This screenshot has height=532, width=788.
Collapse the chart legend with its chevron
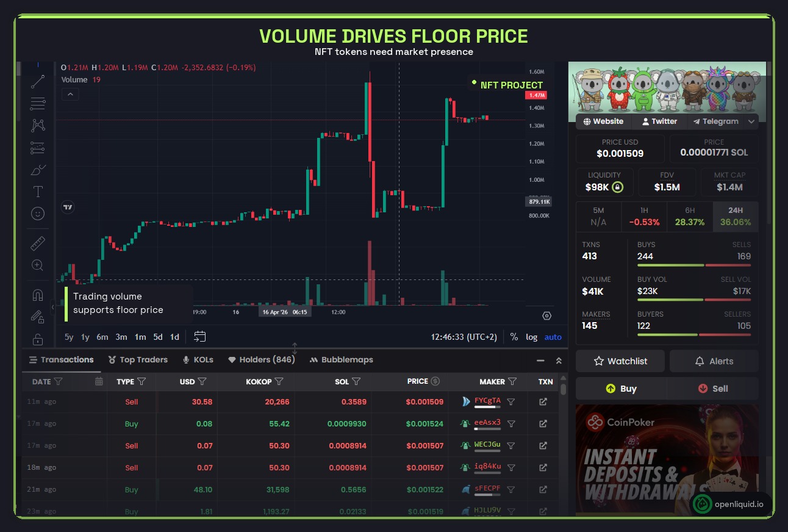click(70, 94)
